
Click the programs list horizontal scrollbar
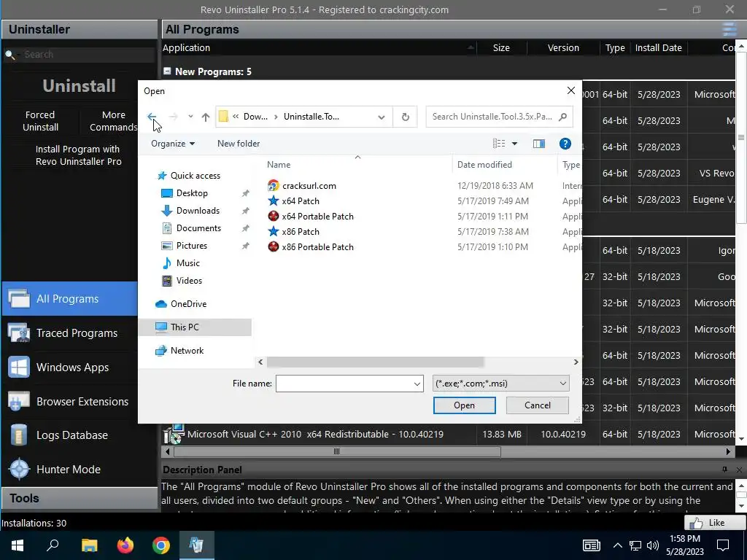click(337, 451)
